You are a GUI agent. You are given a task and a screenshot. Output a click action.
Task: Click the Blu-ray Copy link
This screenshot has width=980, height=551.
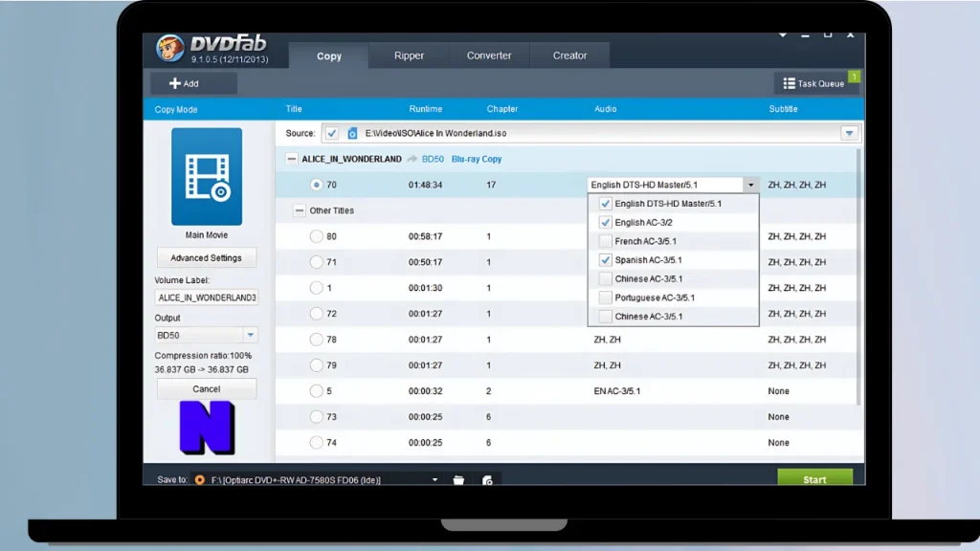(477, 159)
